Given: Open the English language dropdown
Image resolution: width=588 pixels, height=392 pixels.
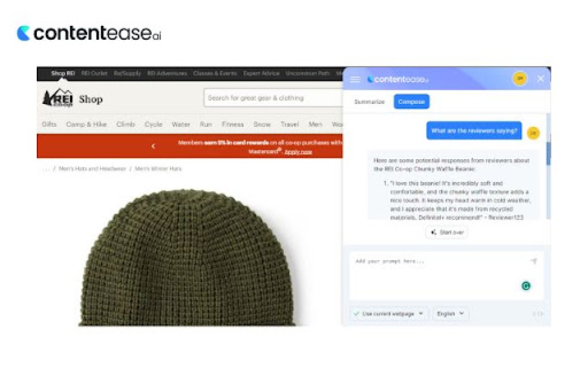Looking at the screenshot, I should (450, 314).
